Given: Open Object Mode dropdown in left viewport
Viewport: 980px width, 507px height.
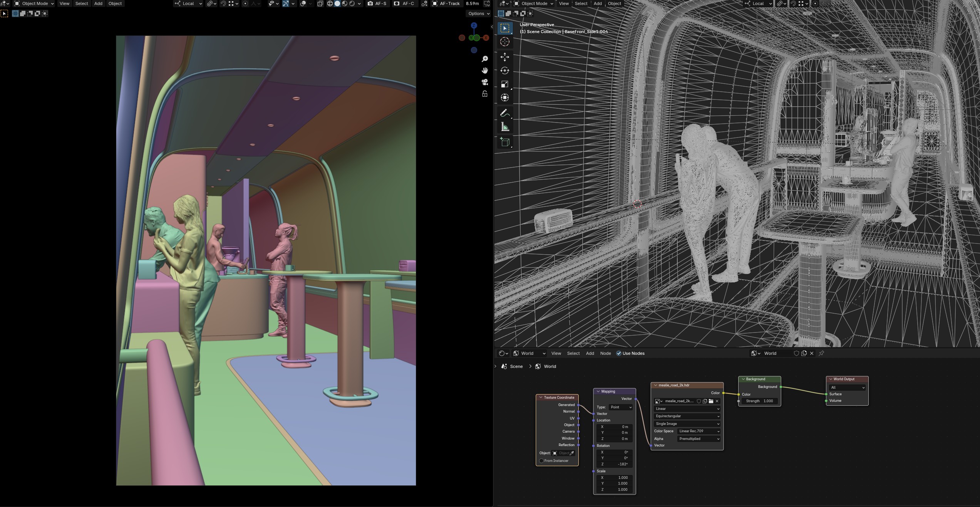Looking at the screenshot, I should (x=34, y=3).
